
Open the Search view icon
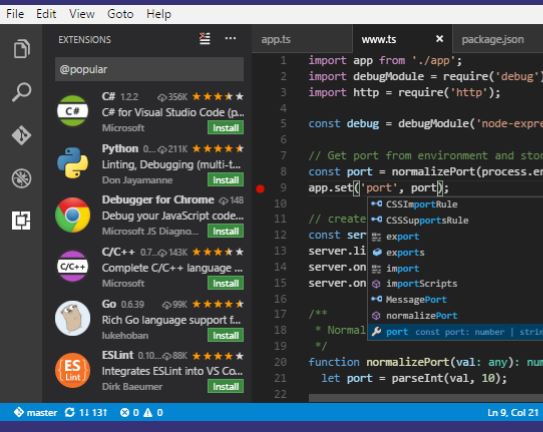point(21,92)
